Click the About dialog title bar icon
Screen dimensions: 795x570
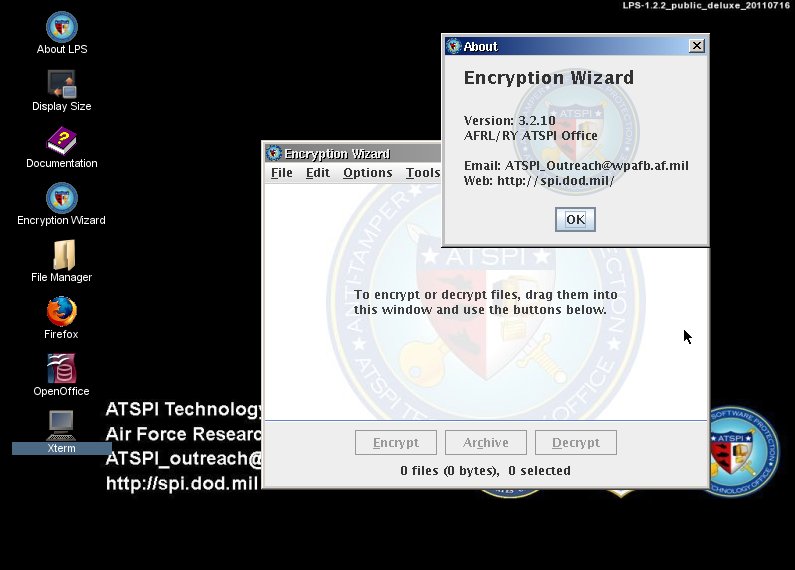[x=453, y=46]
